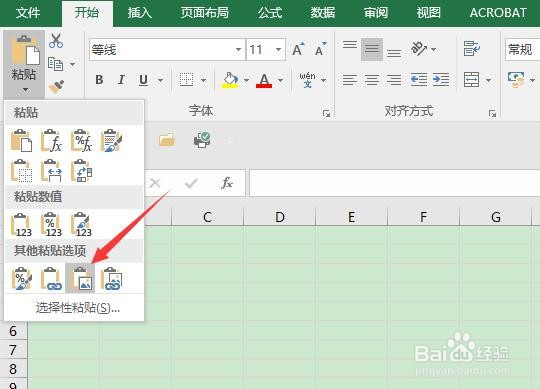Image resolution: width=540 pixels, height=389 pixels.
Task: Switch to the 公式 tab
Action: tap(270, 13)
